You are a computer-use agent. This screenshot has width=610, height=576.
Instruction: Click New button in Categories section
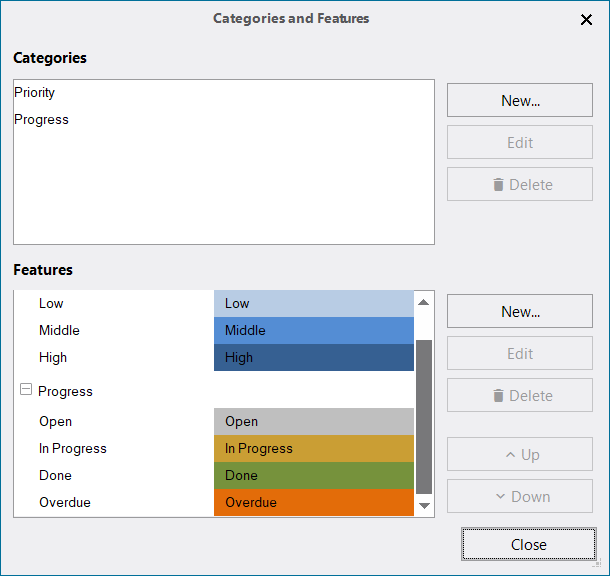tap(520, 100)
